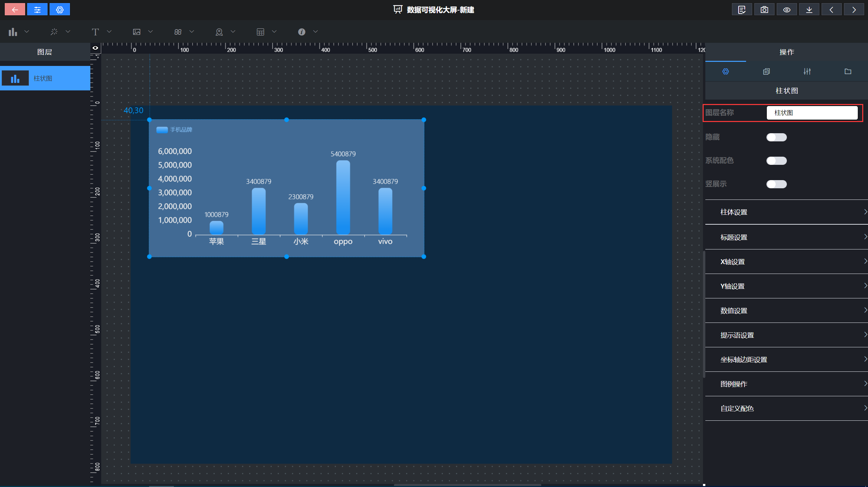Expand the 柱体设置 section
This screenshot has width=868, height=487.
click(786, 212)
